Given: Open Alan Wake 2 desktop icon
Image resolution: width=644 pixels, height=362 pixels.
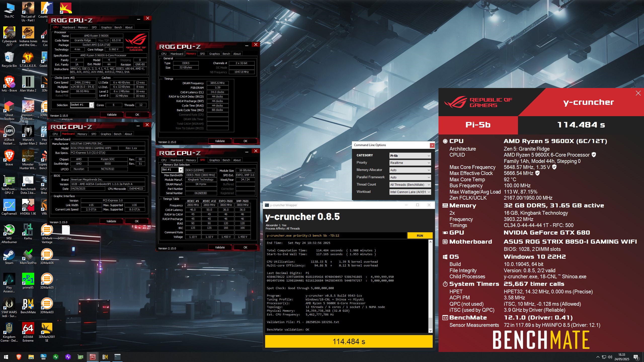Looking at the screenshot, I should click(28, 84).
